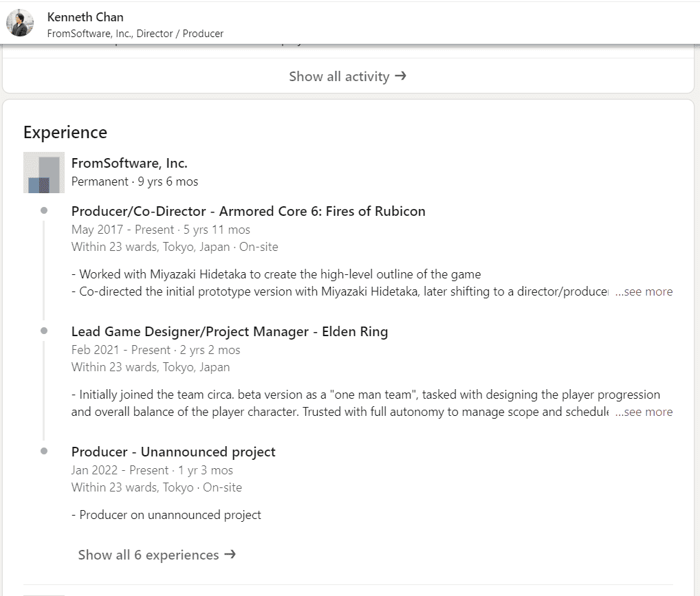Click the Producer on unannounced project description text

[x=166, y=515]
